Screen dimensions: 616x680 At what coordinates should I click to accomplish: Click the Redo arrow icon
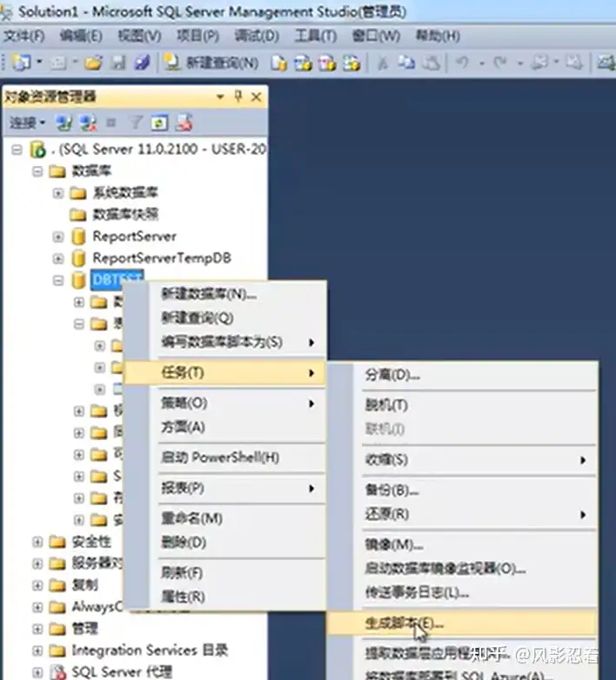(500, 63)
